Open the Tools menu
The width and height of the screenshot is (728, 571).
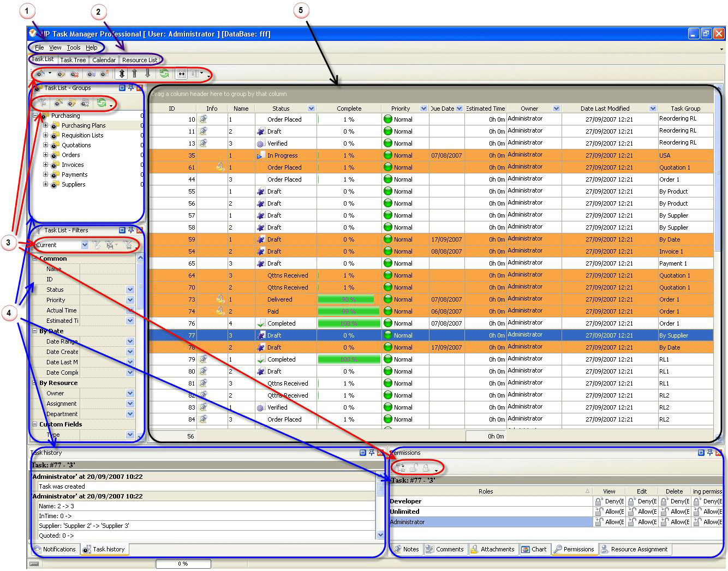73,47
